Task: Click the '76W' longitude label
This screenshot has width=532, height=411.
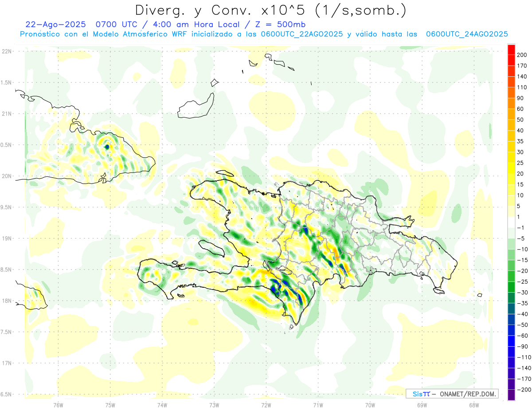Action: [58, 405]
